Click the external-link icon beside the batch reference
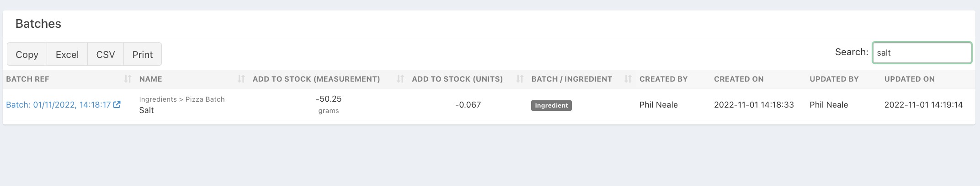The width and height of the screenshot is (980, 186). pyautogui.click(x=117, y=105)
